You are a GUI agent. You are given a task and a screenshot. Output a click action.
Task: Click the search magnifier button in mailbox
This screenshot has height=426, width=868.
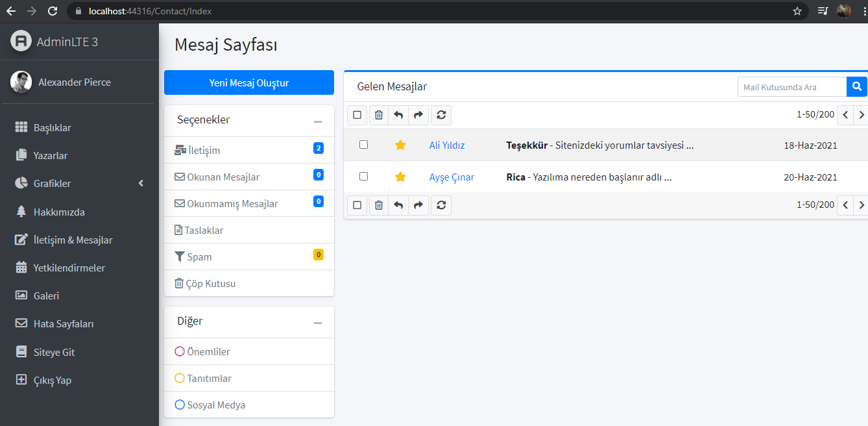[857, 86]
